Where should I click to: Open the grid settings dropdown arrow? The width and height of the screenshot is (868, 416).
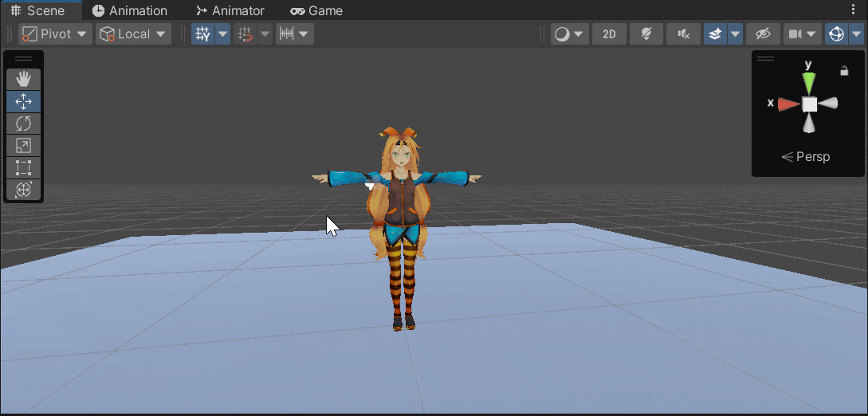pyautogui.click(x=222, y=33)
